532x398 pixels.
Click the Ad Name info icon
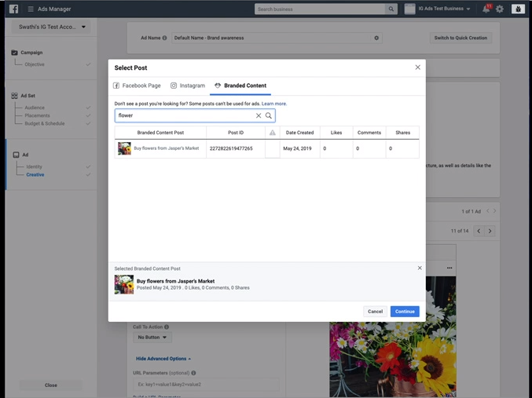click(x=164, y=38)
